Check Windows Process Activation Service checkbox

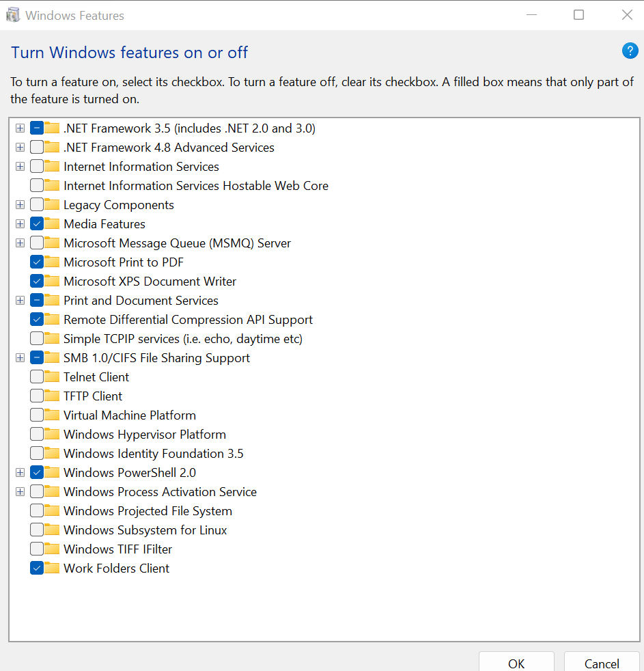(x=37, y=491)
